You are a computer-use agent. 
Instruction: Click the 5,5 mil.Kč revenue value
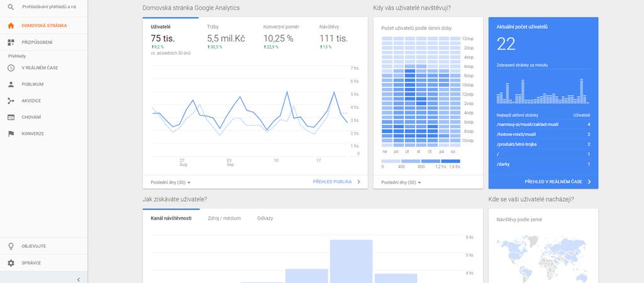tap(226, 39)
